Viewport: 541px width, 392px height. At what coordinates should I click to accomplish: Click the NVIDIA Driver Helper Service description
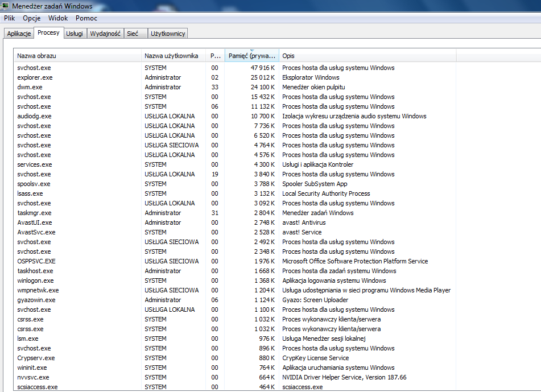coord(344,377)
